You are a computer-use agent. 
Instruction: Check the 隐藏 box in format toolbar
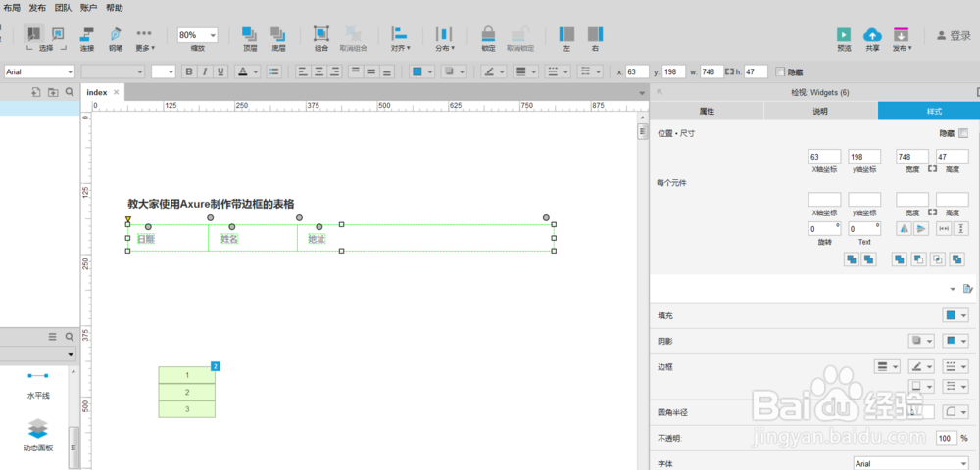(779, 71)
